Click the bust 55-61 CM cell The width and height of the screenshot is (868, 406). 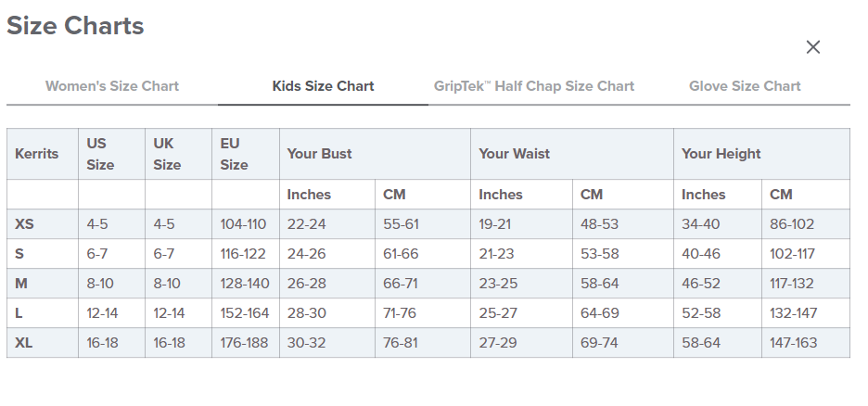point(401,224)
